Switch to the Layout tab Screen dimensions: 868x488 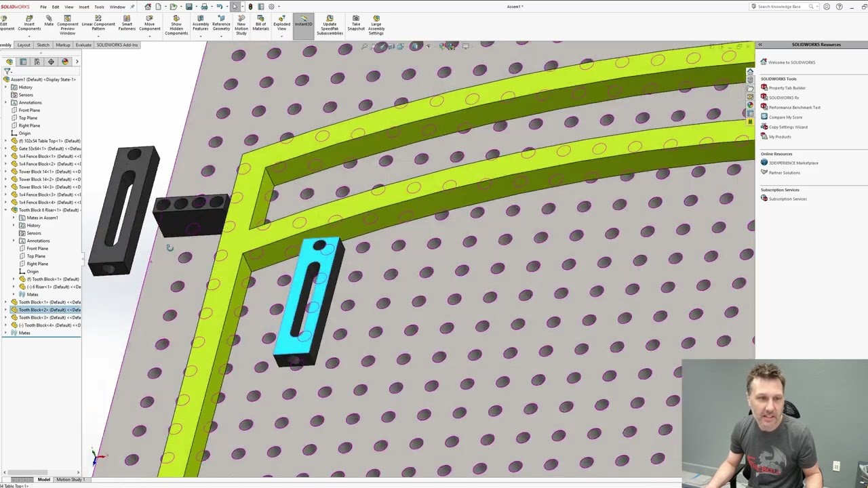(24, 45)
